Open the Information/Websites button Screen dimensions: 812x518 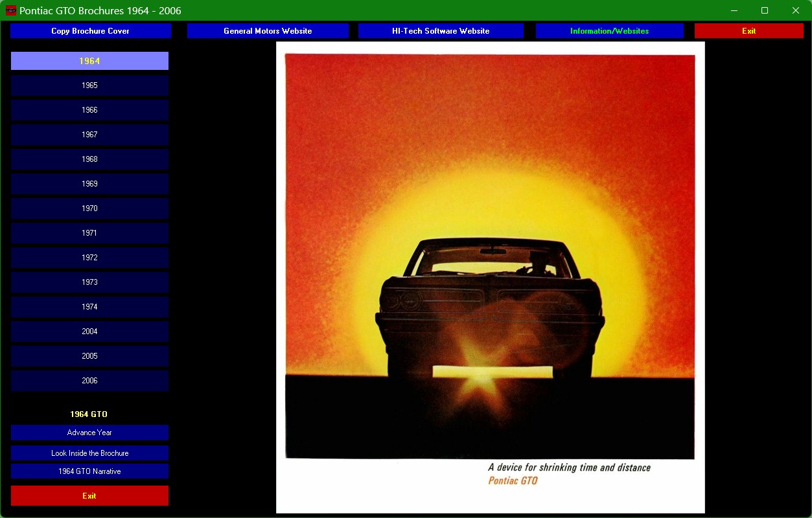tap(609, 31)
